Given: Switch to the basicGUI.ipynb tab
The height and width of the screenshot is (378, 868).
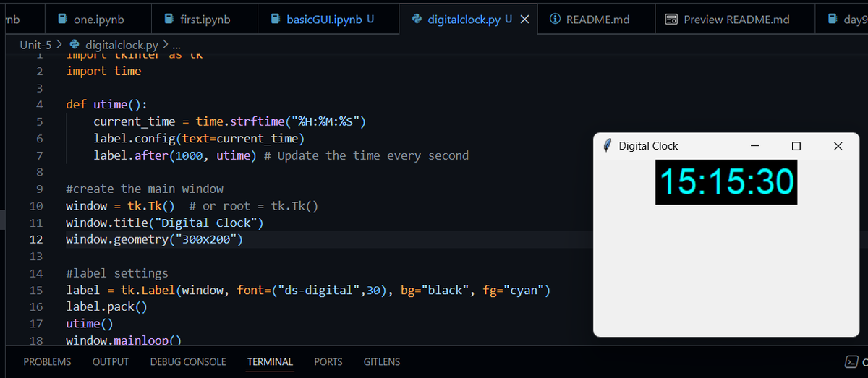Looking at the screenshot, I should (x=325, y=20).
